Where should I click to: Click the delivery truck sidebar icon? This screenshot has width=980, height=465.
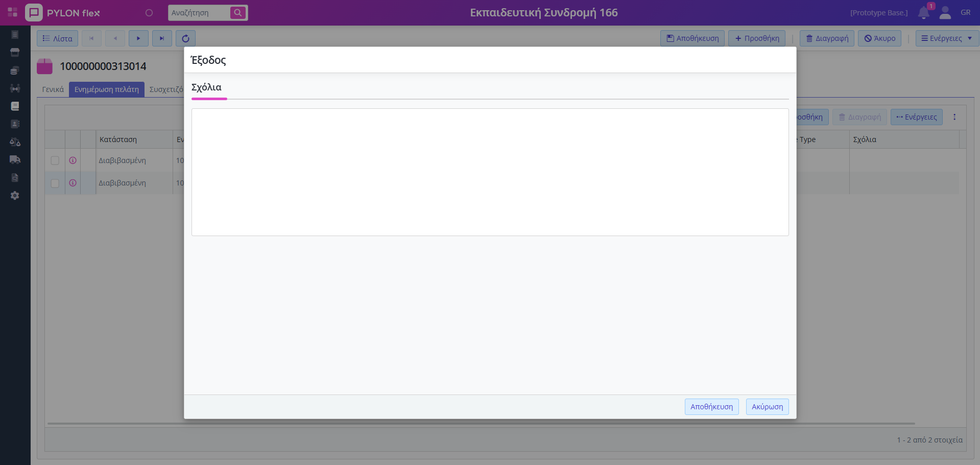tap(15, 159)
